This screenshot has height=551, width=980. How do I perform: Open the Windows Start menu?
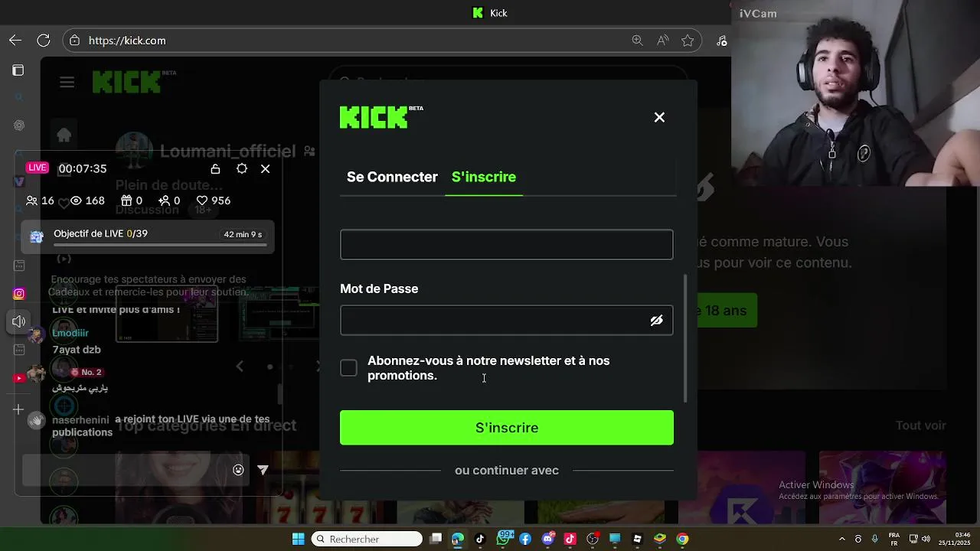click(x=299, y=539)
